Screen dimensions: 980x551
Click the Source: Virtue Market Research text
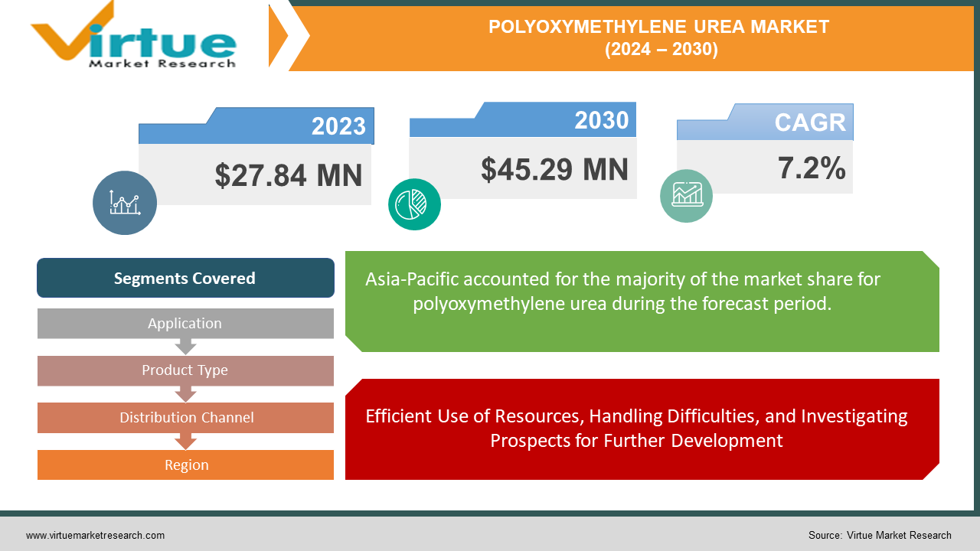click(x=880, y=536)
